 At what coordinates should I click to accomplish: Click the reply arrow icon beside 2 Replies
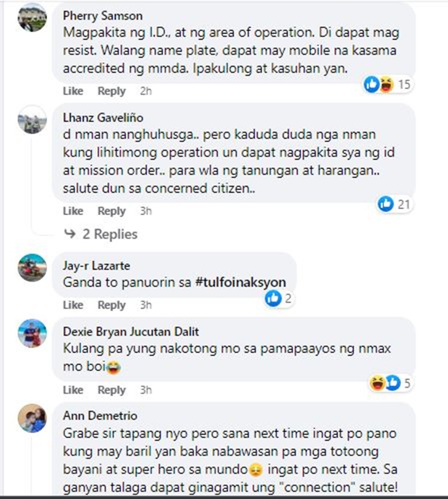coord(70,234)
